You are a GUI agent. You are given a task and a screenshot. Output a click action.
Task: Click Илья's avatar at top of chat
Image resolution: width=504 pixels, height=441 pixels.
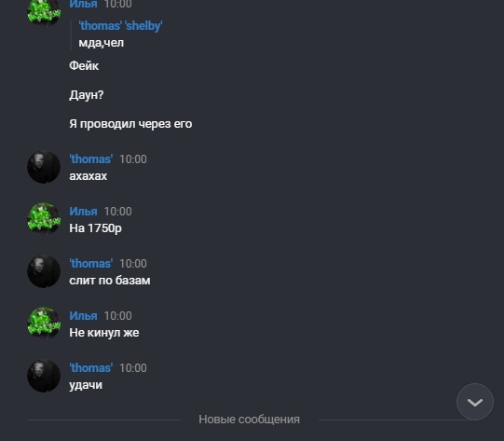44,11
